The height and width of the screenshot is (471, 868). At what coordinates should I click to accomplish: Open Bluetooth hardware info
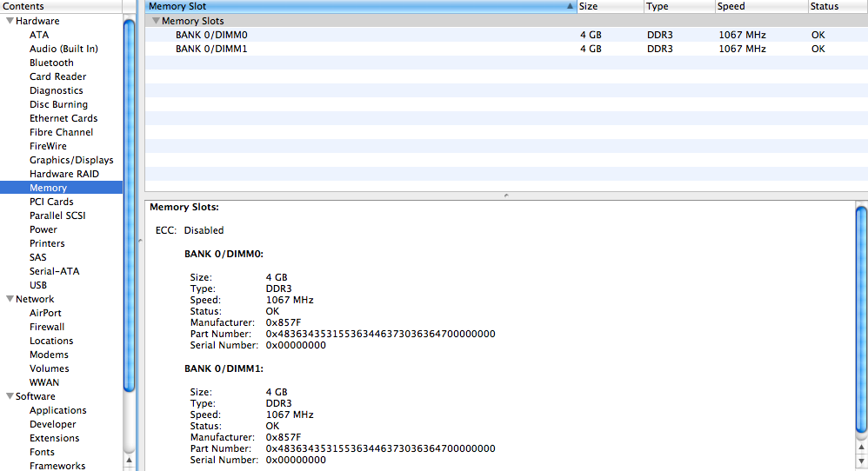(51, 63)
